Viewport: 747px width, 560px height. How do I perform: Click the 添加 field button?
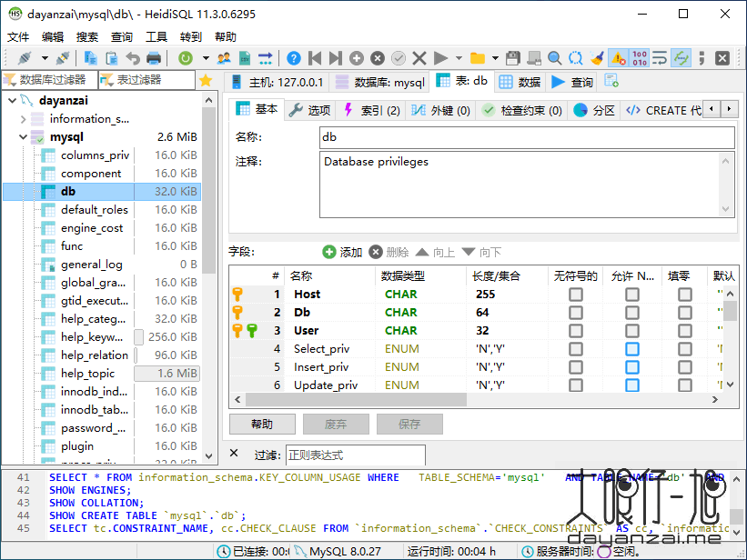(x=342, y=252)
